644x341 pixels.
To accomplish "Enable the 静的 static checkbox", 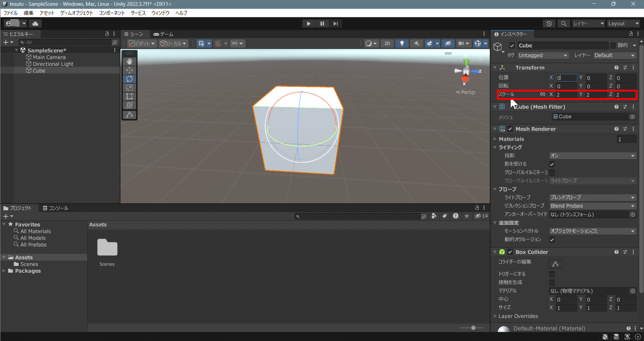I will click(613, 46).
